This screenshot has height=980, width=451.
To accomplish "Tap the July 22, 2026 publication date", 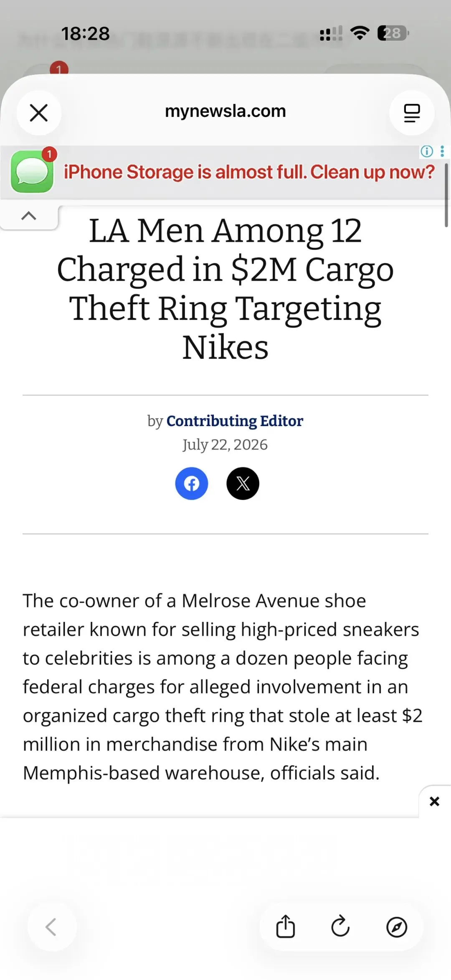I will pos(225,444).
